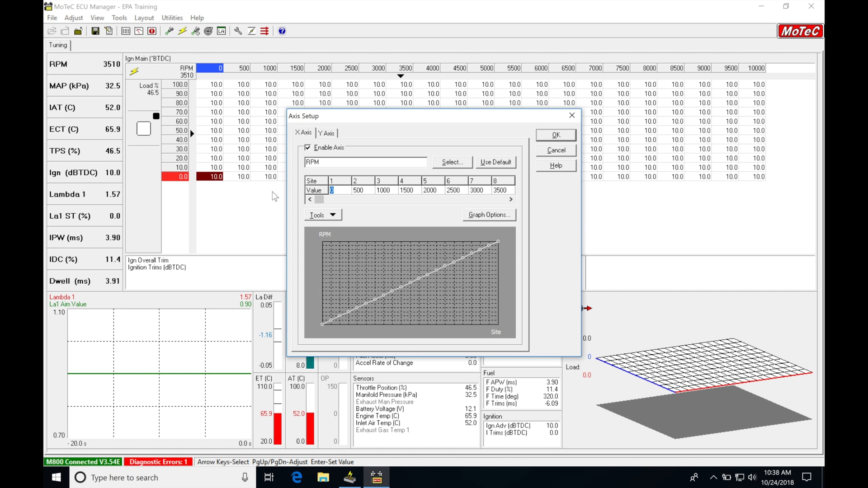Click the RPM axis name input field
This screenshot has height=488, width=868.
click(365, 162)
